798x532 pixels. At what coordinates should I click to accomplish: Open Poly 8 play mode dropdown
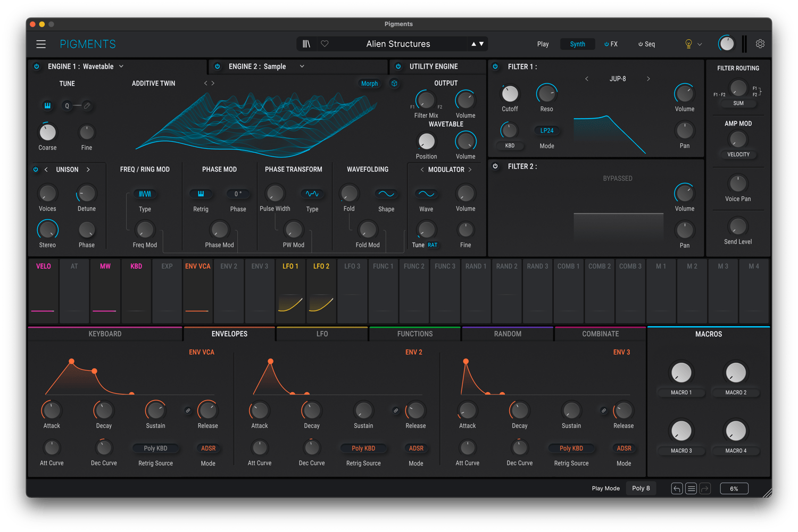[x=641, y=488]
